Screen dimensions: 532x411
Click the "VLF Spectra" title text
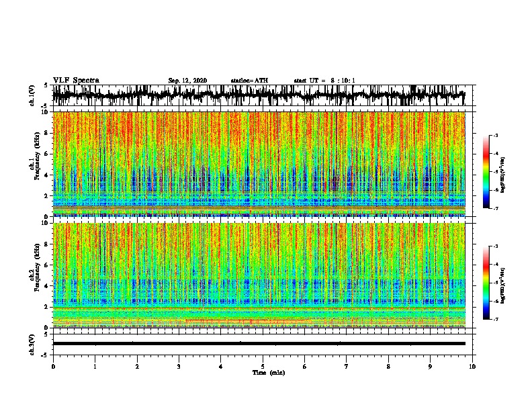pos(76,81)
